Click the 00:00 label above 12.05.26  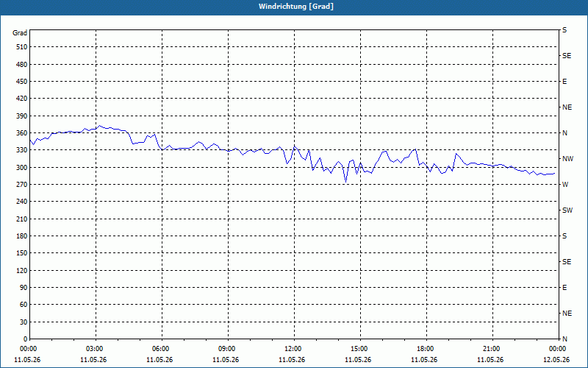point(559,349)
